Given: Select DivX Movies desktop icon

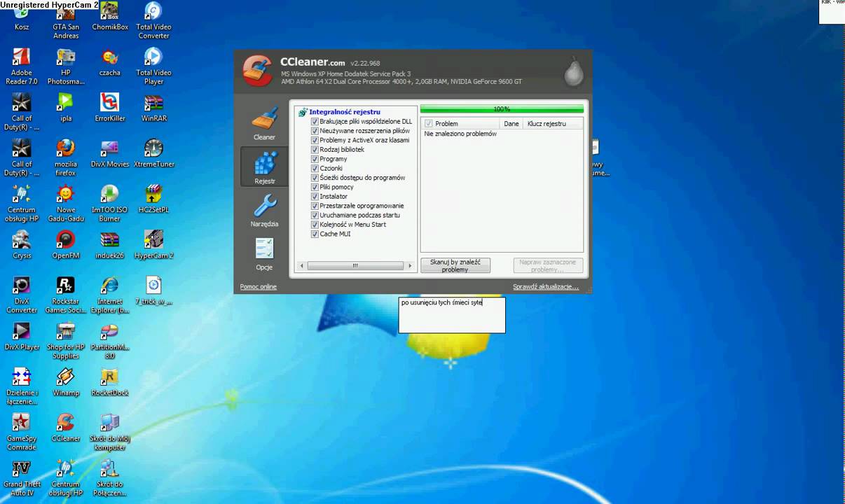Looking at the screenshot, I should (110, 153).
